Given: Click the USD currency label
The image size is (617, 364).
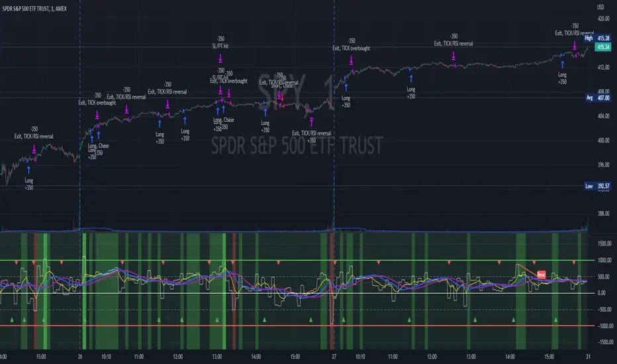Looking at the screenshot, I should click(600, 7).
